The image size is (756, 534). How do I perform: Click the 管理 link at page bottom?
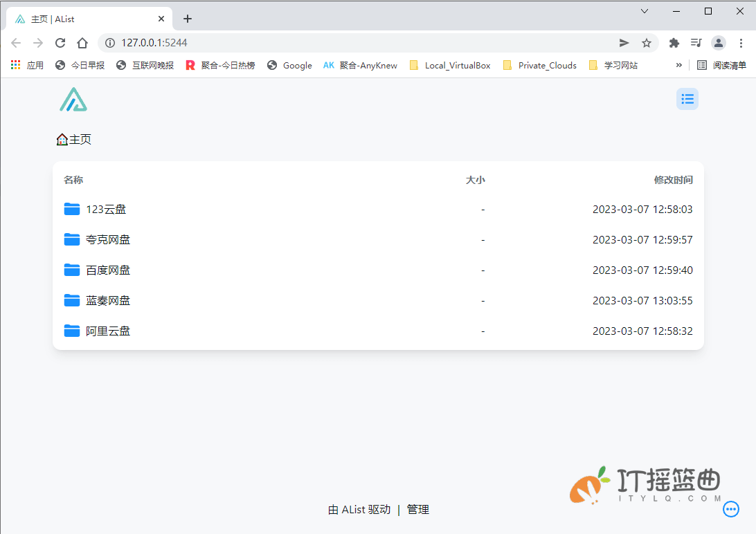tap(418, 509)
